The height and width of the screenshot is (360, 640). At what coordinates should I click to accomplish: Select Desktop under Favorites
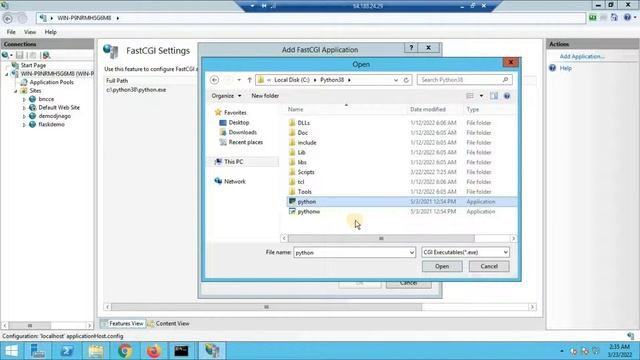click(239, 122)
